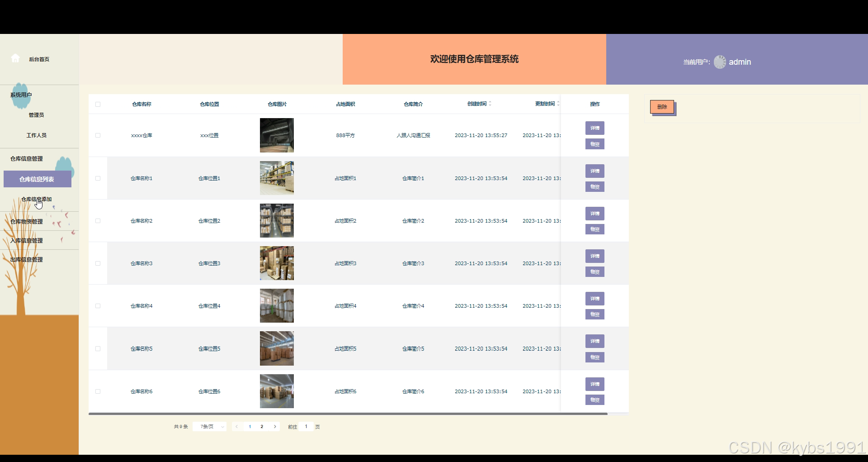Click 物资 button for 仓库名称2 row
Screen dimensions: 868x462
tap(595, 229)
